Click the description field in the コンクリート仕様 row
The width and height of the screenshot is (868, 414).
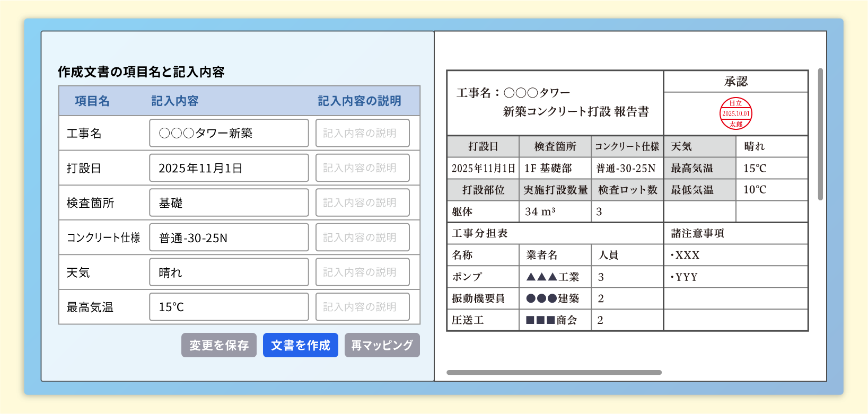point(363,237)
